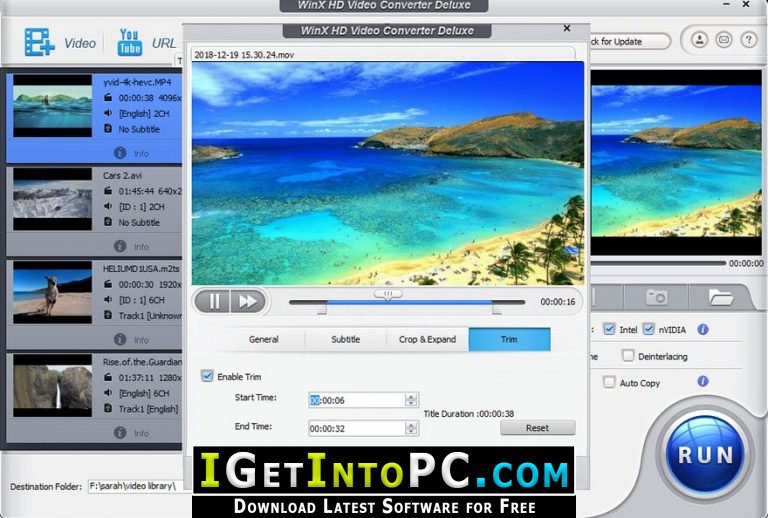Fast forward the preview video
The width and height of the screenshot is (768, 518).
pyautogui.click(x=248, y=301)
